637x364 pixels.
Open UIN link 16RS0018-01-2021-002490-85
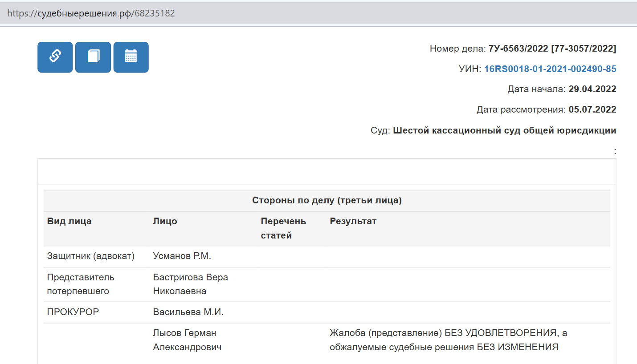click(x=550, y=69)
